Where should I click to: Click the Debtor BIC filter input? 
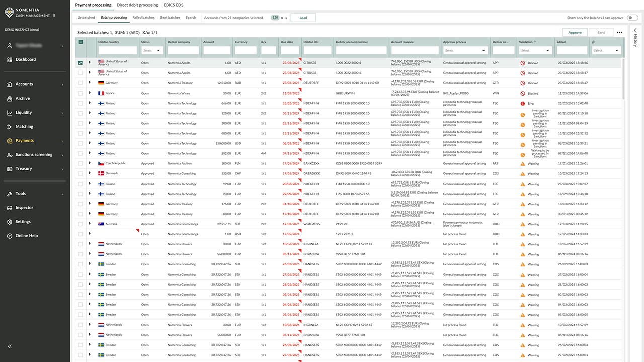317,50
